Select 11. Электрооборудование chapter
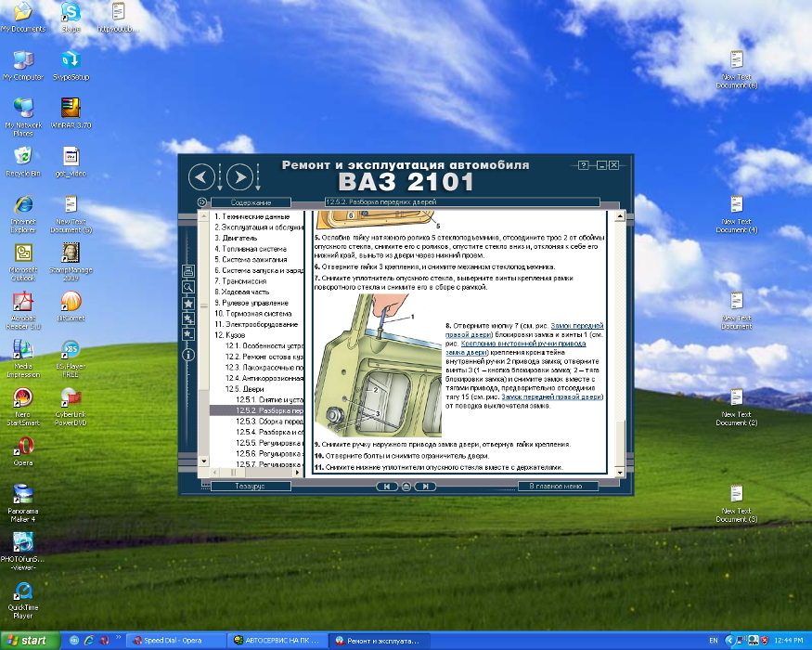 256,324
